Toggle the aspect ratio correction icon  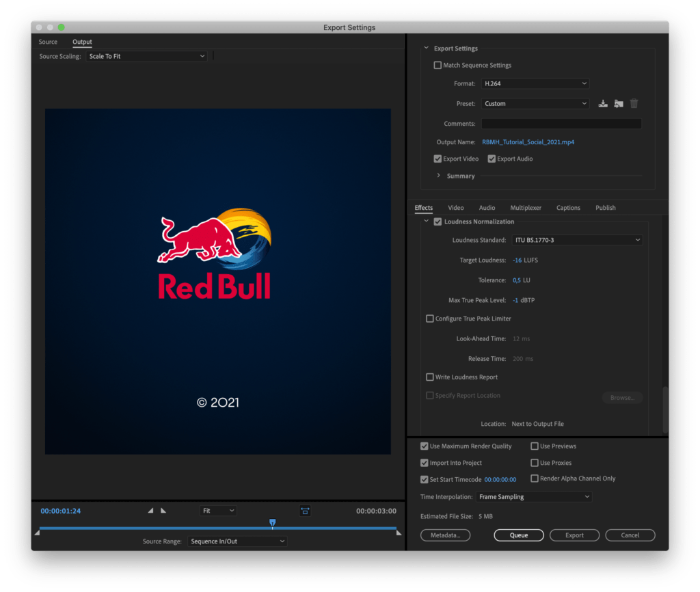(305, 511)
